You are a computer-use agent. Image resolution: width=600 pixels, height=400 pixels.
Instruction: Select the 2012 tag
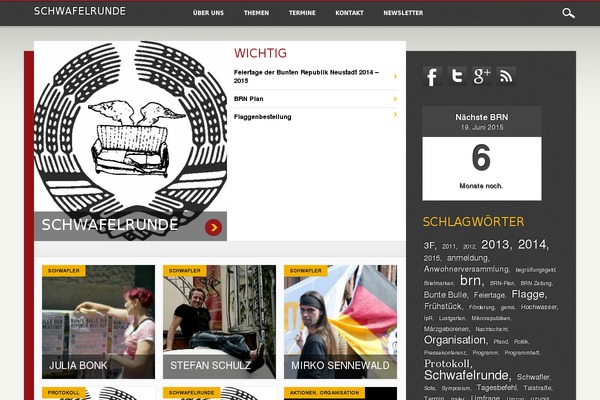469,247
